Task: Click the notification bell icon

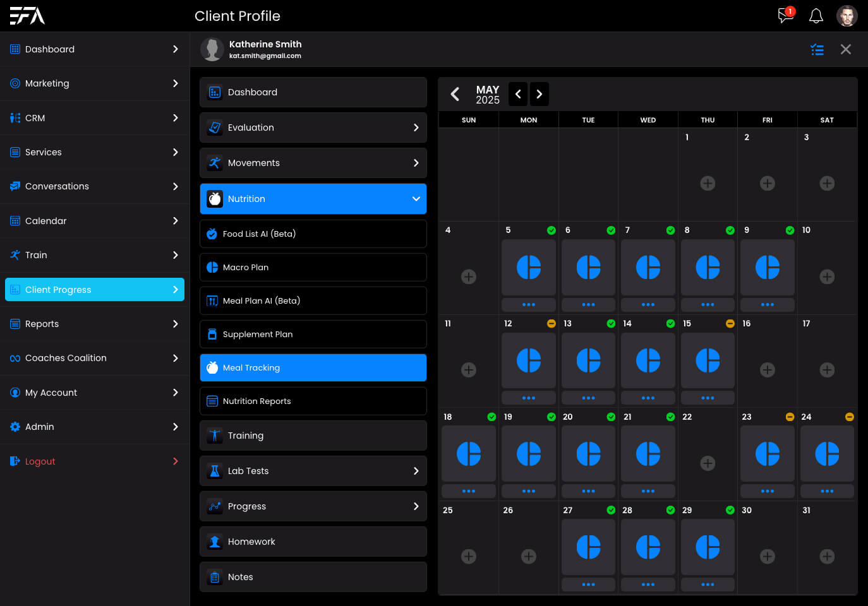Action: (816, 16)
